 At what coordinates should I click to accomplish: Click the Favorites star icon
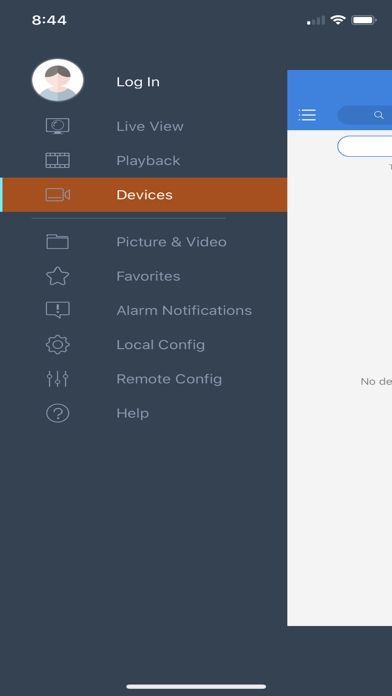pyautogui.click(x=58, y=276)
